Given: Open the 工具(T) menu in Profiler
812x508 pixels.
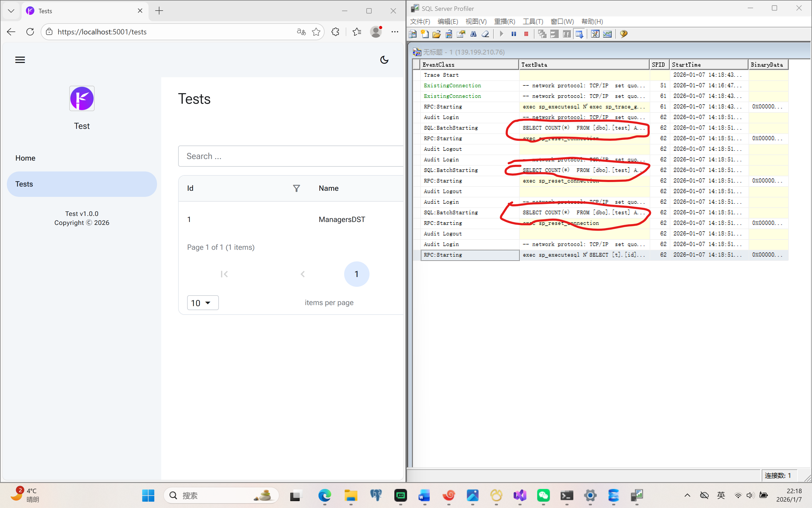Looking at the screenshot, I should tap(533, 21).
